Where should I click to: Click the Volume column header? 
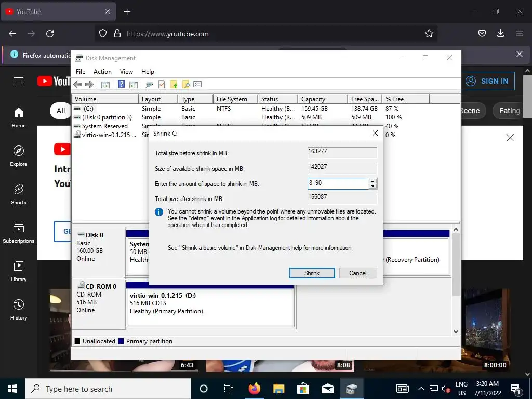tap(105, 99)
